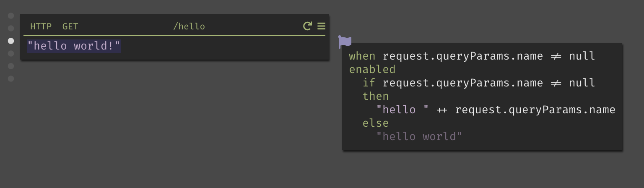This screenshot has height=188, width=644.
Task: Click the 'enabled' keyword in the flag panel
Action: (x=372, y=69)
